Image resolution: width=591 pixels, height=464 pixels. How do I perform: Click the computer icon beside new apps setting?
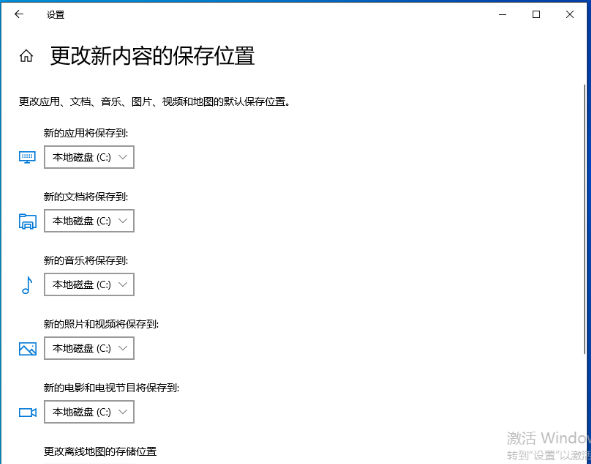[27, 157]
